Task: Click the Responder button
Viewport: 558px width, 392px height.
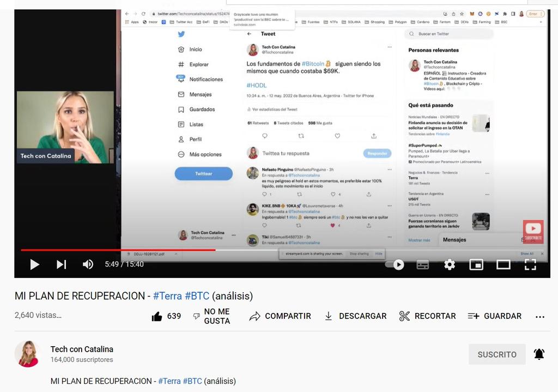Action: (377, 153)
